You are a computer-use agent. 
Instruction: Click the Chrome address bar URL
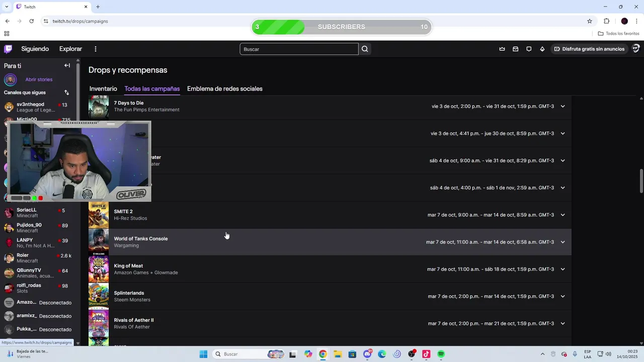pyautogui.click(x=80, y=21)
